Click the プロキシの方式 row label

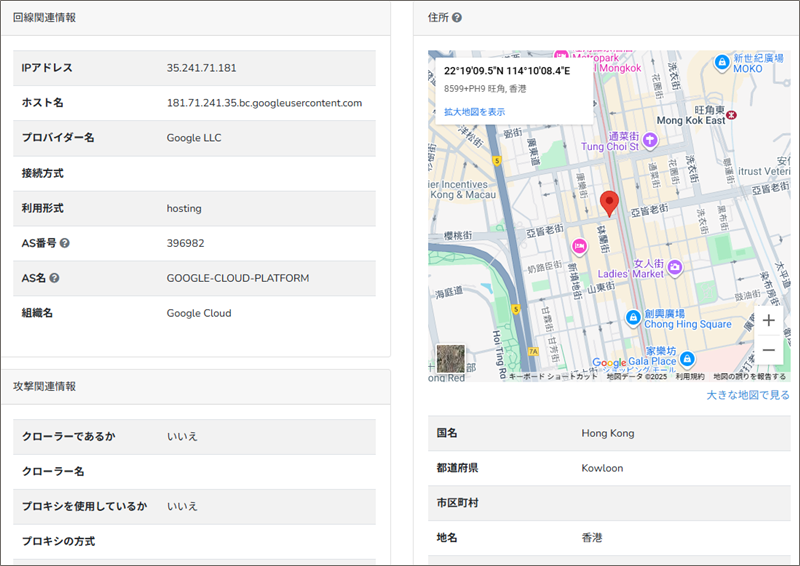pyautogui.click(x=58, y=541)
